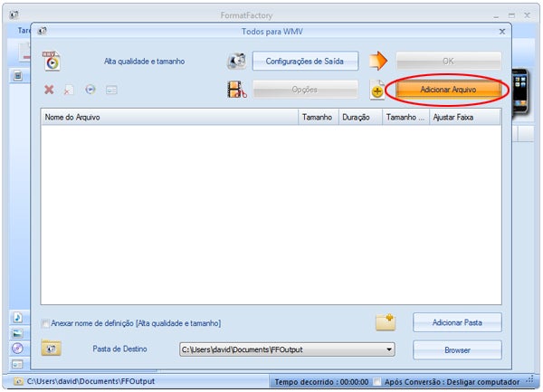The width and height of the screenshot is (543, 392).
Task: Click the add file plus icon
Action: (x=376, y=90)
